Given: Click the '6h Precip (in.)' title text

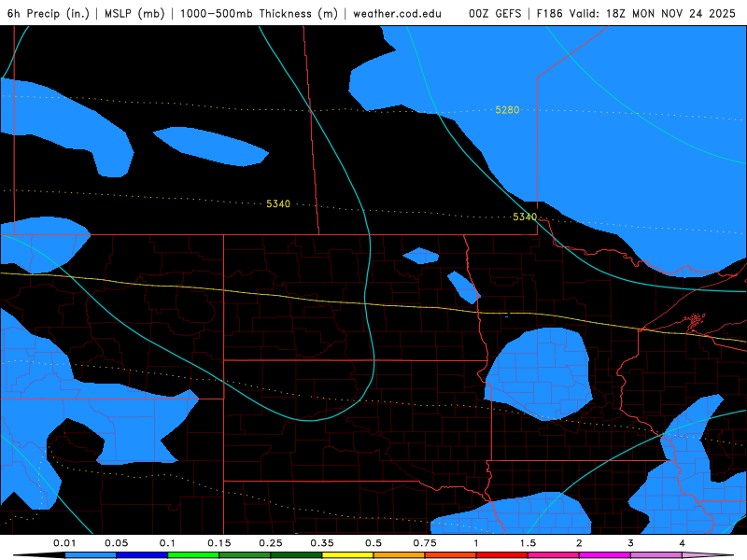Looking at the screenshot, I should click(49, 13).
